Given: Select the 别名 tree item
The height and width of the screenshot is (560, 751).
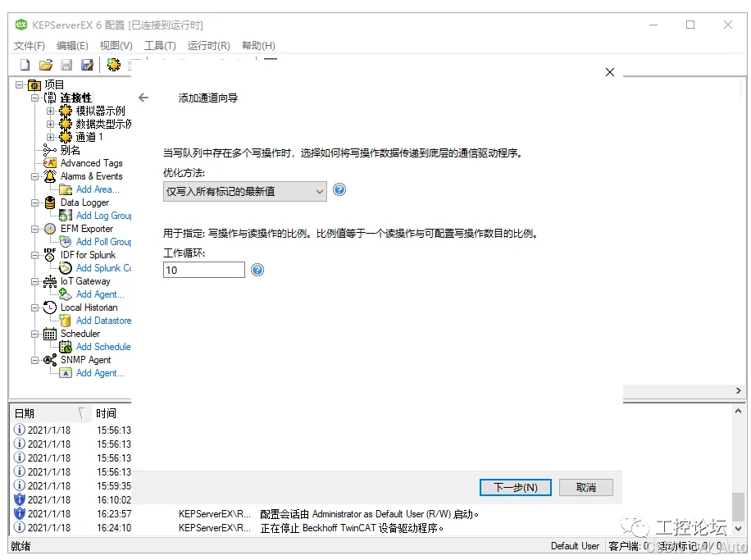Looking at the screenshot, I should pyautogui.click(x=71, y=150).
